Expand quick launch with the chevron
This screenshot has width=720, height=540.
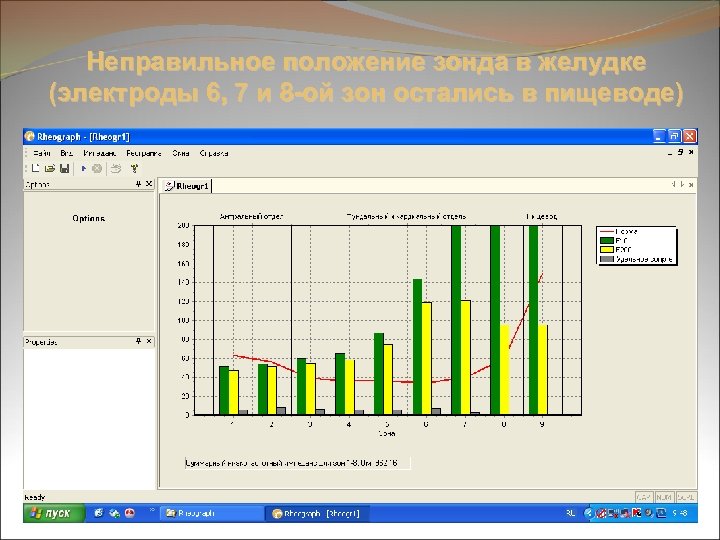[152, 510]
